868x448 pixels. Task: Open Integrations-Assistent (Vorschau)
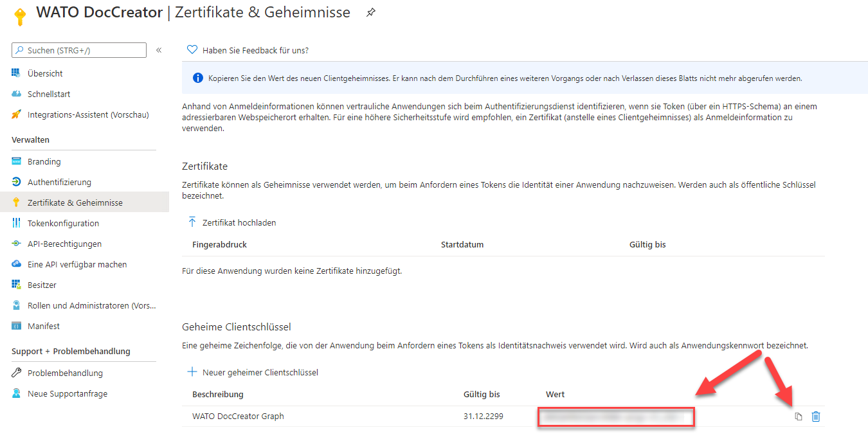coord(87,114)
